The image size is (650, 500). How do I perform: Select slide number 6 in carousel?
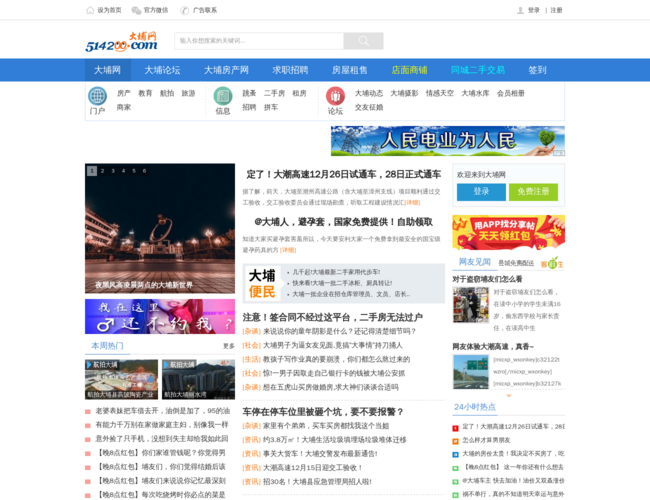[144, 171]
